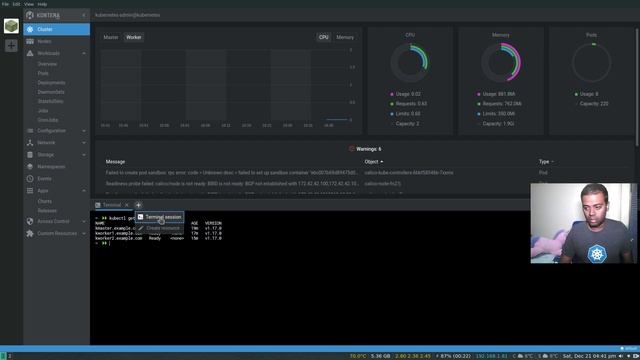Image resolution: width=640 pixels, height=360 pixels.
Task: Choose Create resource from the popup
Action: point(160,228)
